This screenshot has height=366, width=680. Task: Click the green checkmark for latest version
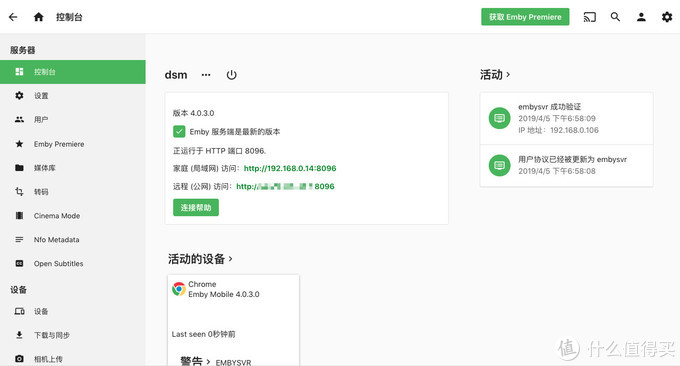pyautogui.click(x=179, y=131)
